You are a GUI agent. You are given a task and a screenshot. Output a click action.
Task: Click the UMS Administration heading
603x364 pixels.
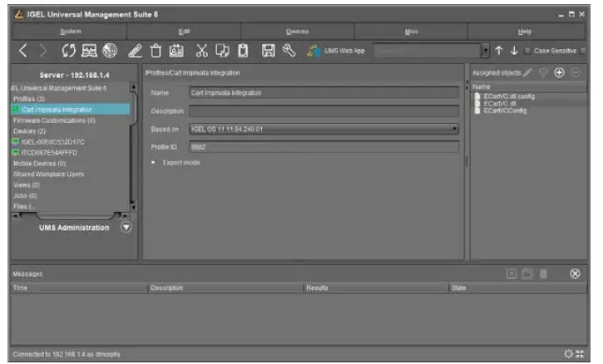(74, 228)
